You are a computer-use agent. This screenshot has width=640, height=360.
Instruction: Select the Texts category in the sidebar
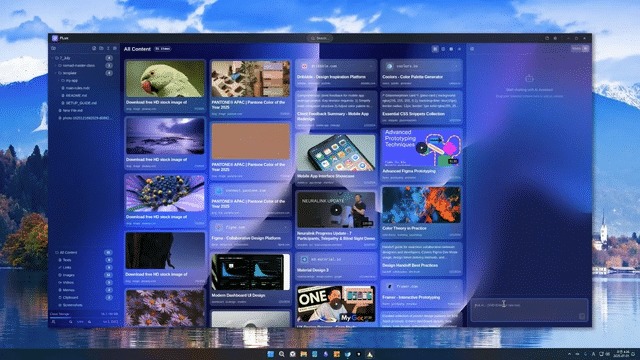[x=84, y=260]
